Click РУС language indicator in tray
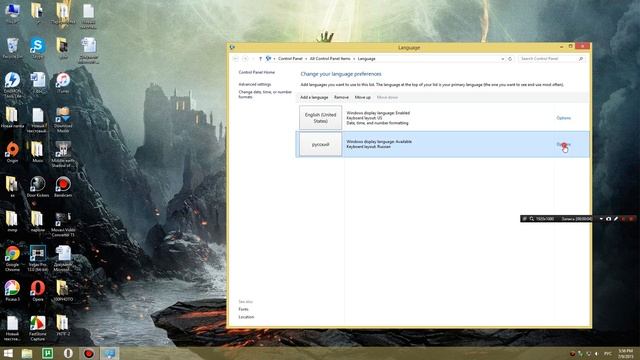This screenshot has height=360, width=640. click(x=608, y=353)
